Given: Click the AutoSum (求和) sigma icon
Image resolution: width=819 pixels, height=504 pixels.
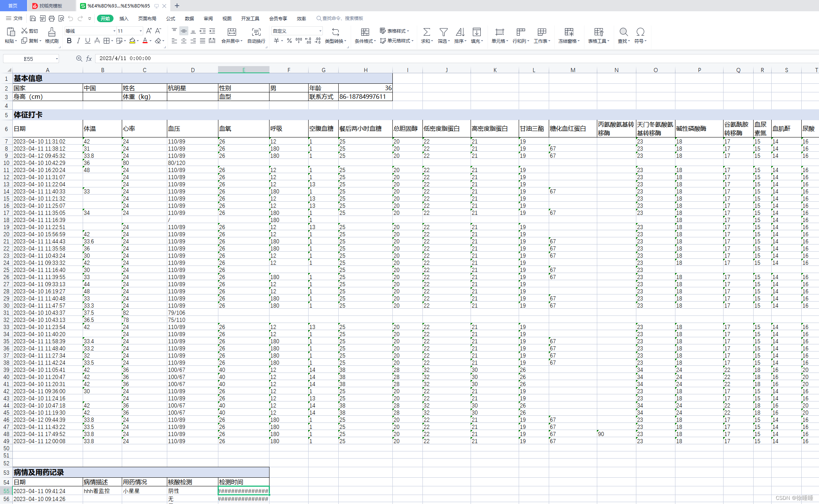Looking at the screenshot, I should (x=427, y=32).
